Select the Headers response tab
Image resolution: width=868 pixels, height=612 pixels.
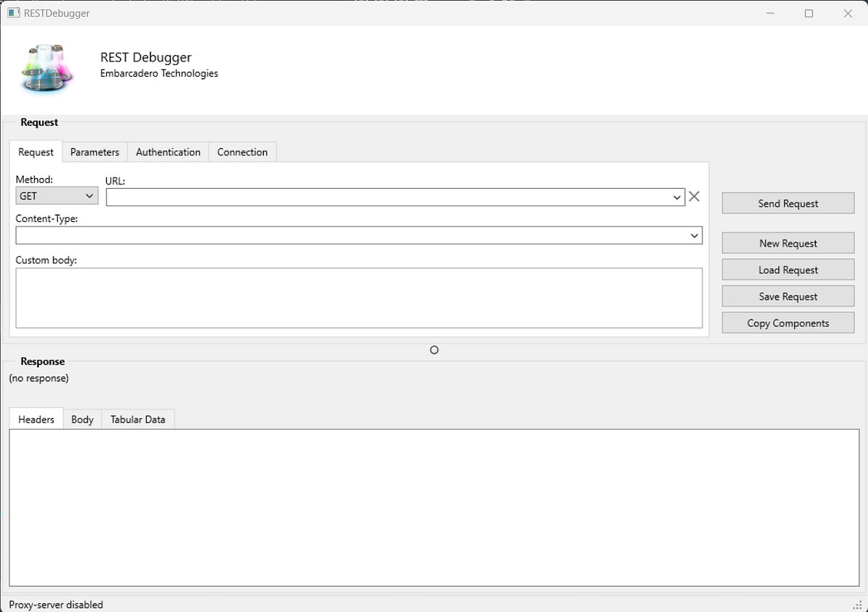[x=35, y=419]
